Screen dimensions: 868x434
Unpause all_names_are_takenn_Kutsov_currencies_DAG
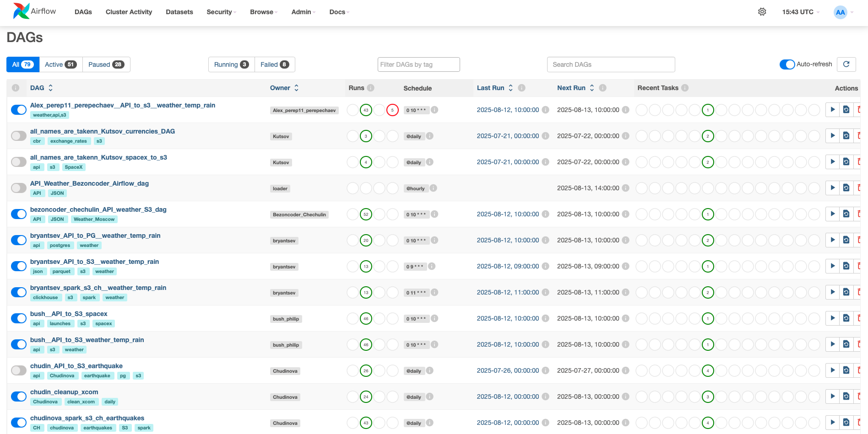point(19,136)
